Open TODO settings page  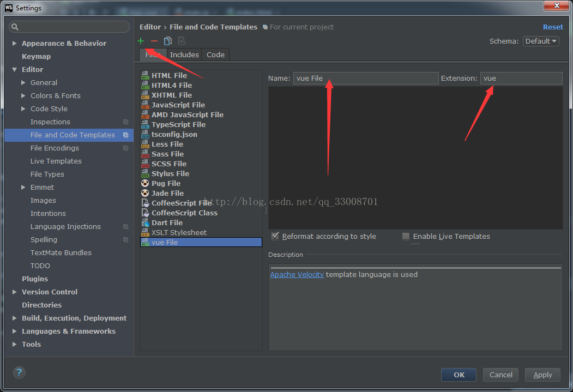pos(40,266)
